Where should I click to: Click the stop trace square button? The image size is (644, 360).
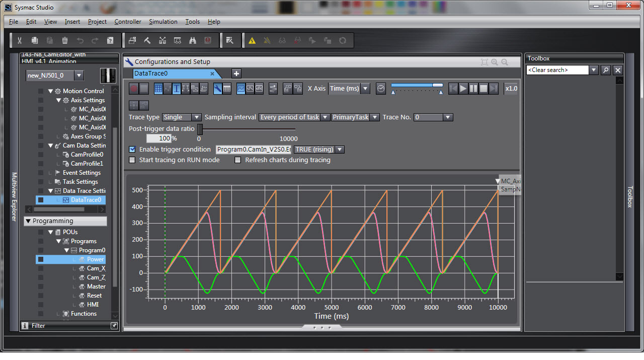pyautogui.click(x=144, y=89)
